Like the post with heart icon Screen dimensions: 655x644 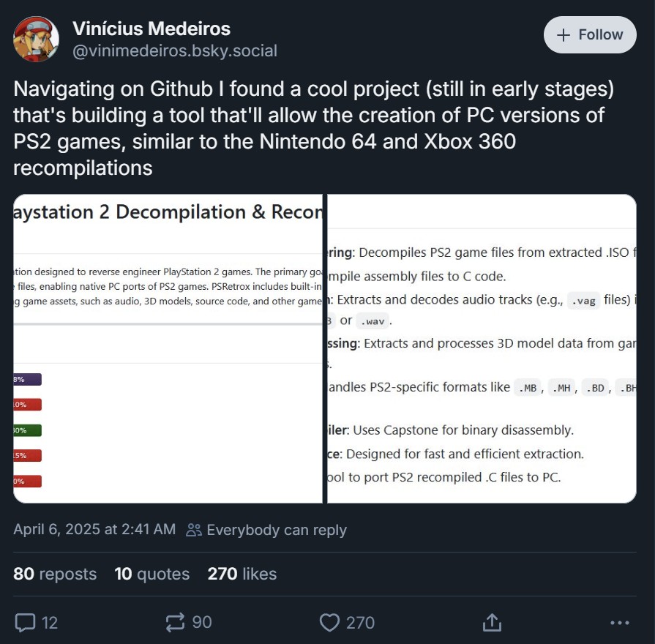(x=329, y=623)
